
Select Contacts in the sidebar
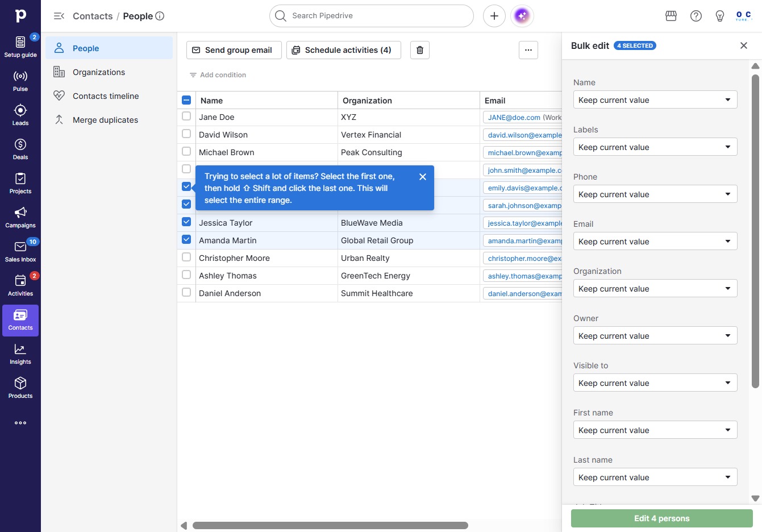(x=20, y=320)
